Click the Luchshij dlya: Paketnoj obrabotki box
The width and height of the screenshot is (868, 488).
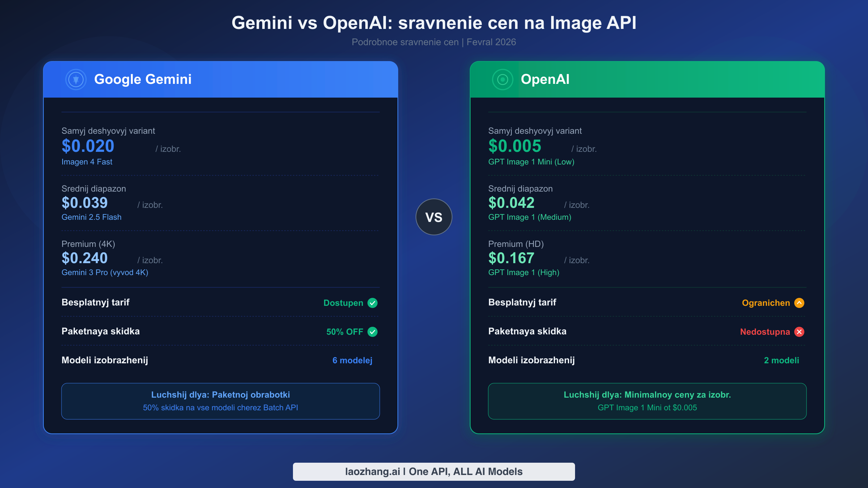(x=220, y=401)
